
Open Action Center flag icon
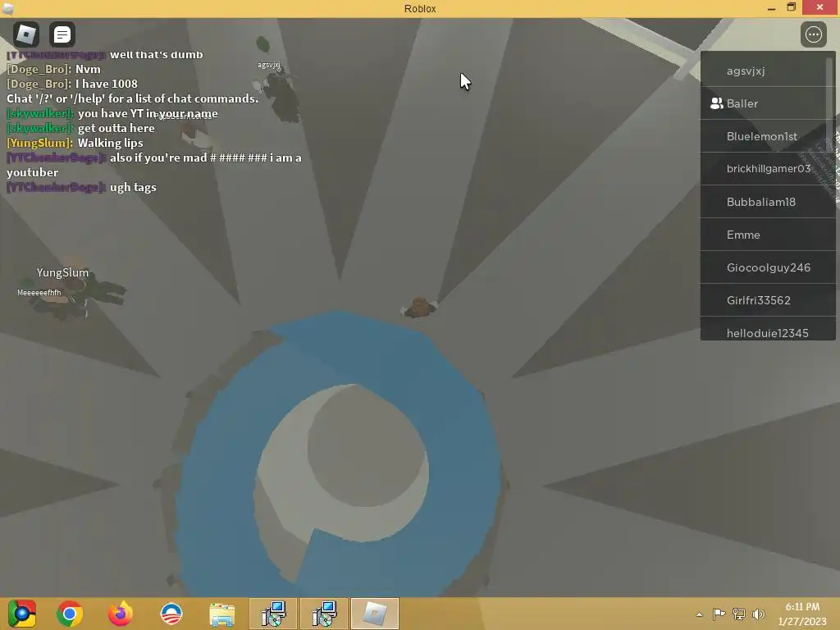click(719, 614)
